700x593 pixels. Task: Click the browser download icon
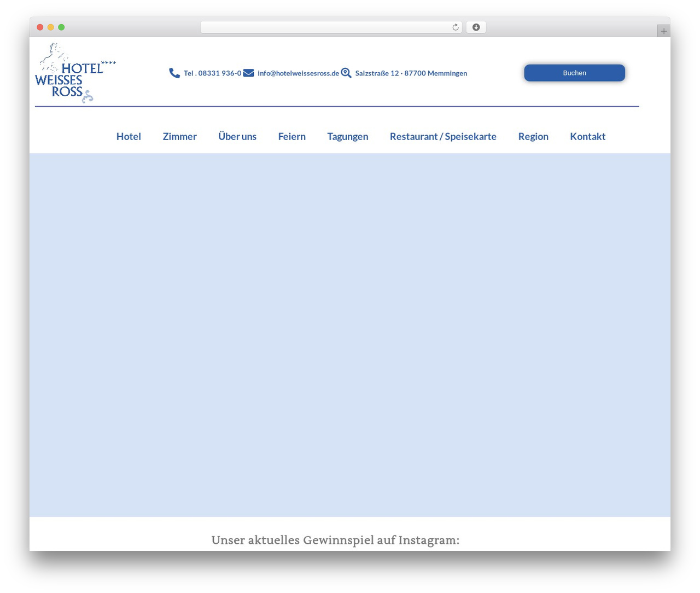tap(476, 27)
